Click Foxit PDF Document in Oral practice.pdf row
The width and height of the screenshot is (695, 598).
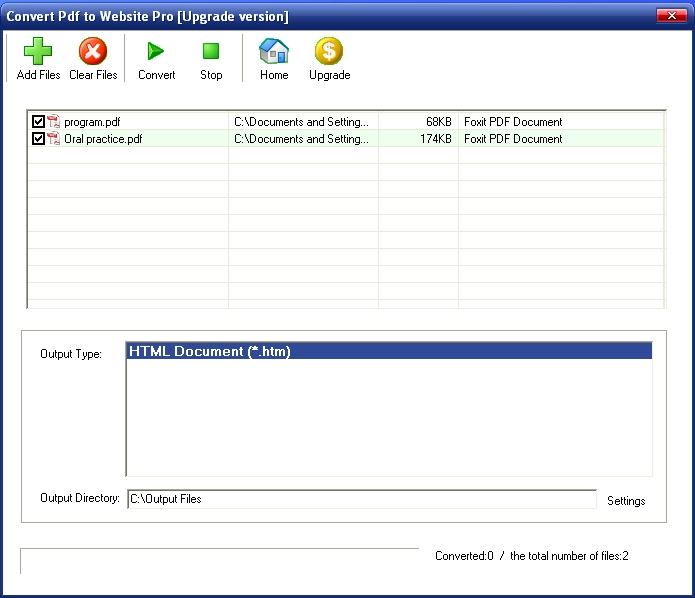tap(513, 139)
